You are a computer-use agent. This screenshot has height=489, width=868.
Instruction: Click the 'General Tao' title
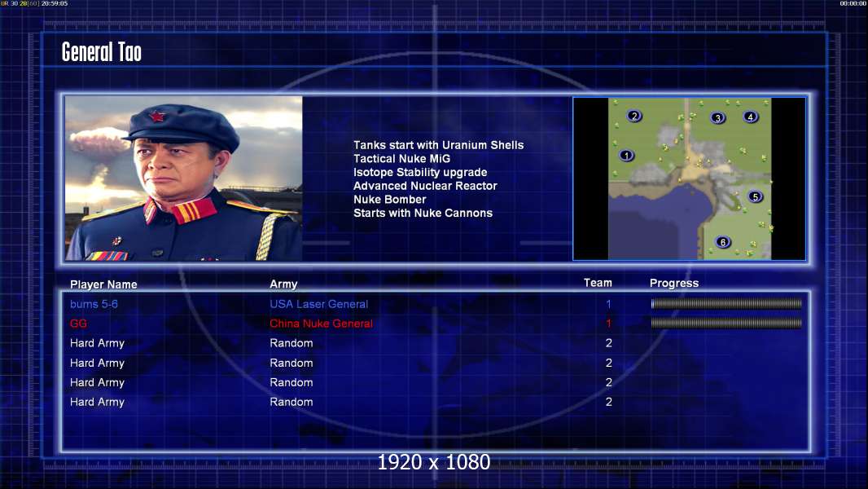pos(101,52)
